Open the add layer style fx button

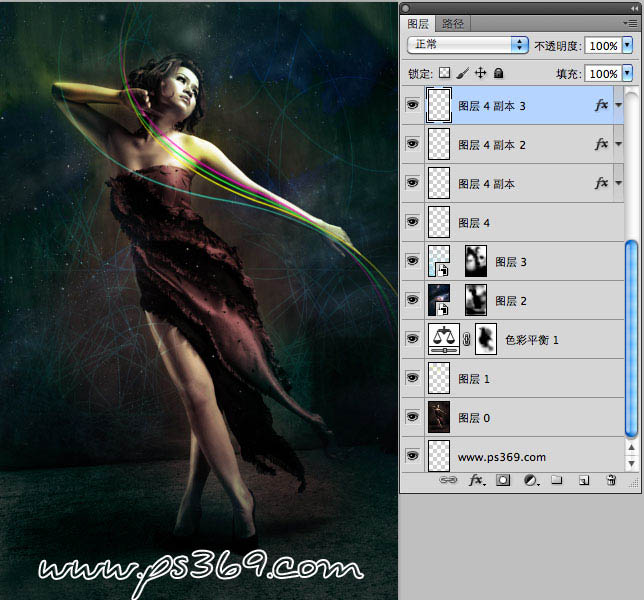coord(477,481)
